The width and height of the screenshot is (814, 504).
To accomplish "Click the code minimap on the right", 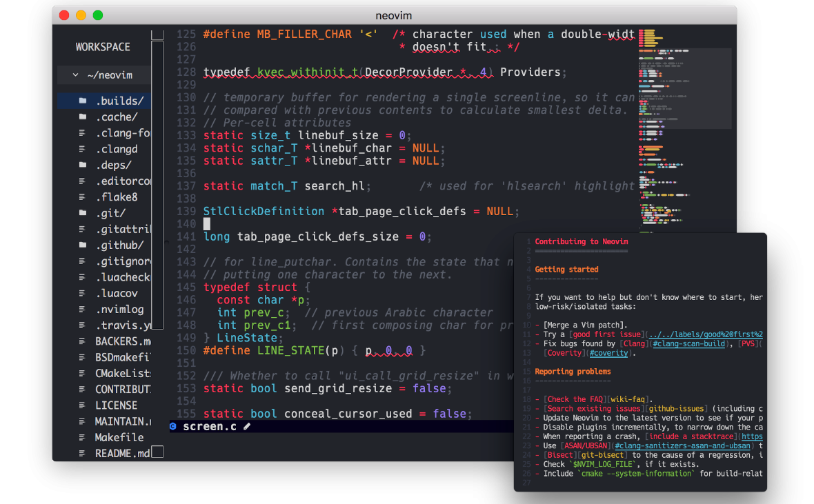I will point(685,130).
